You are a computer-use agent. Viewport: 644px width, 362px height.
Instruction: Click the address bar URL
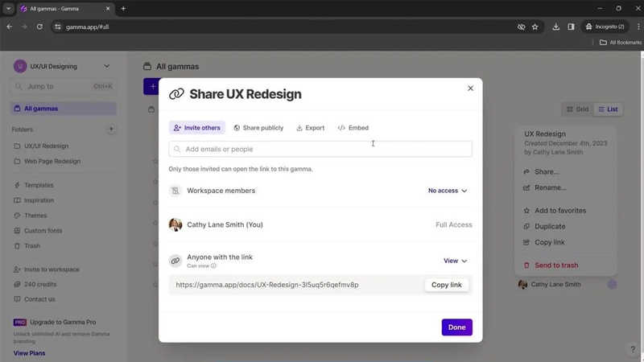(87, 27)
